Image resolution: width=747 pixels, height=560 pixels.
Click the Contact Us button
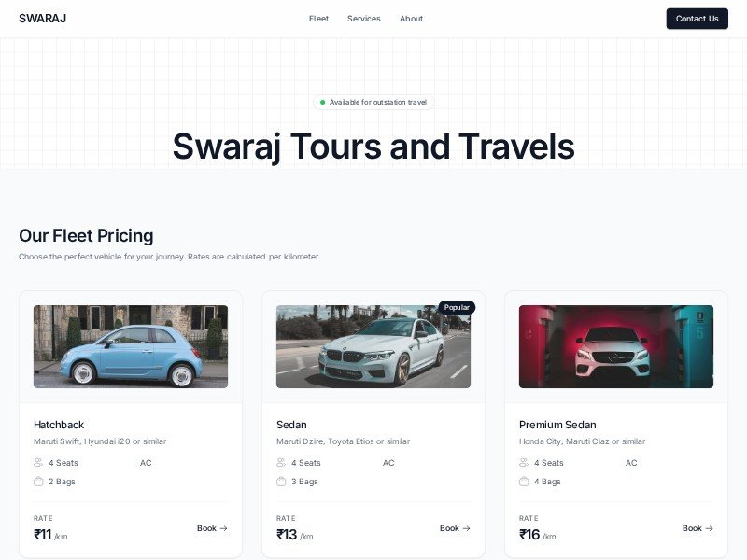tap(697, 19)
